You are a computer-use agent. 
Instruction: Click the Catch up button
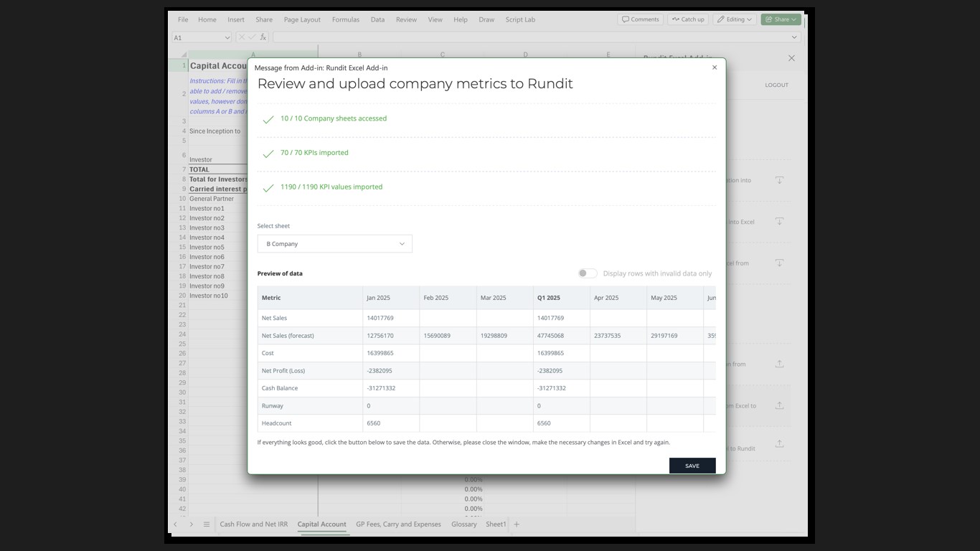[x=689, y=19]
